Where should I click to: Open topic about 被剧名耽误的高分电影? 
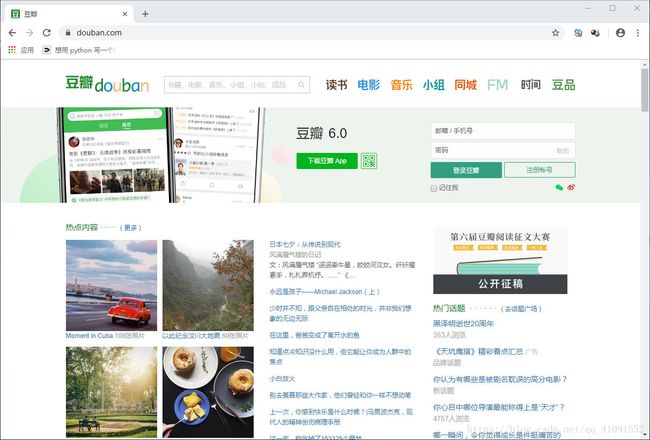tap(500, 379)
